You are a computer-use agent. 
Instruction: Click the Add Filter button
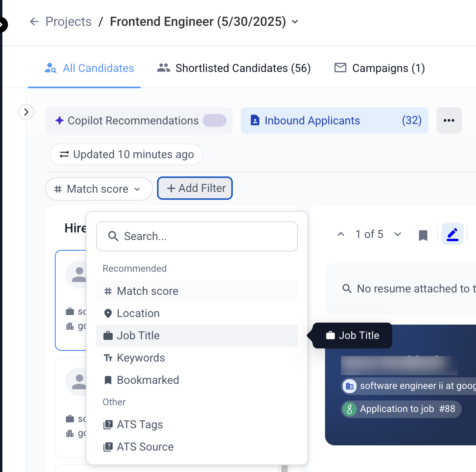pyautogui.click(x=195, y=188)
